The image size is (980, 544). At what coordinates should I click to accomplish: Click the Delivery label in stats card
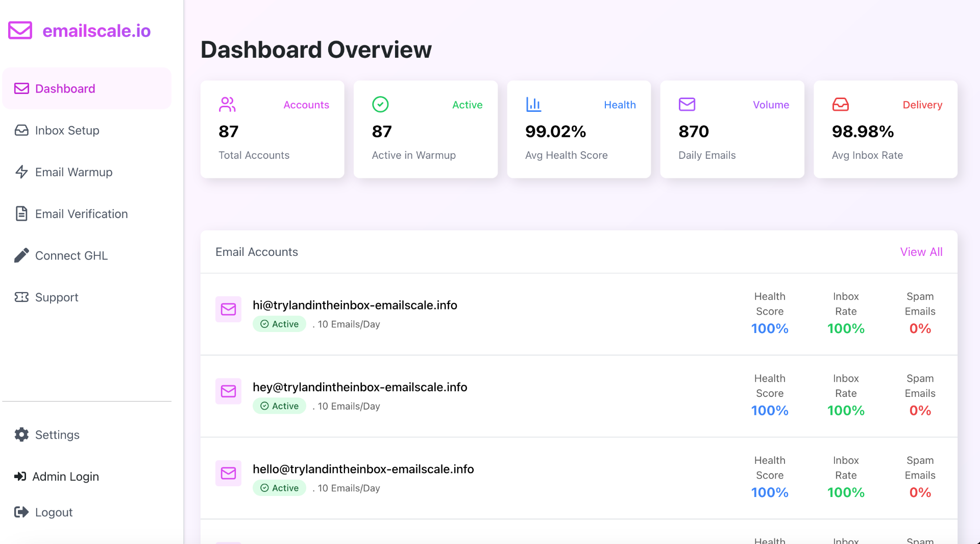pyautogui.click(x=922, y=105)
